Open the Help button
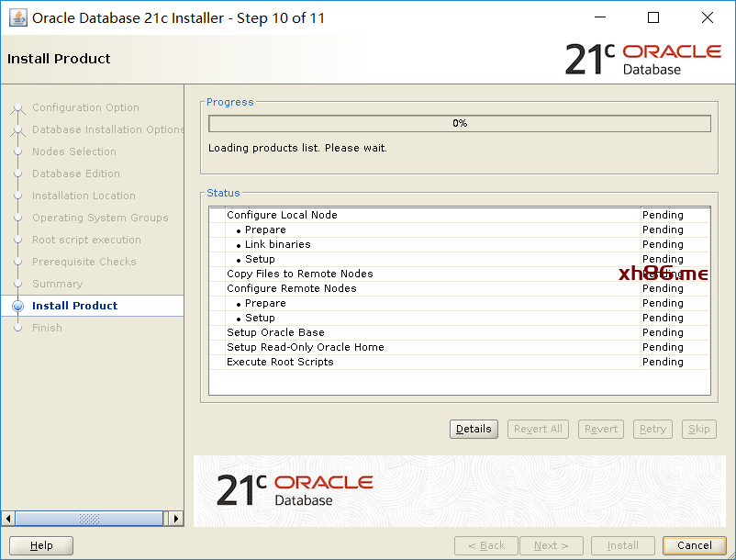The width and height of the screenshot is (736, 560). (x=41, y=545)
